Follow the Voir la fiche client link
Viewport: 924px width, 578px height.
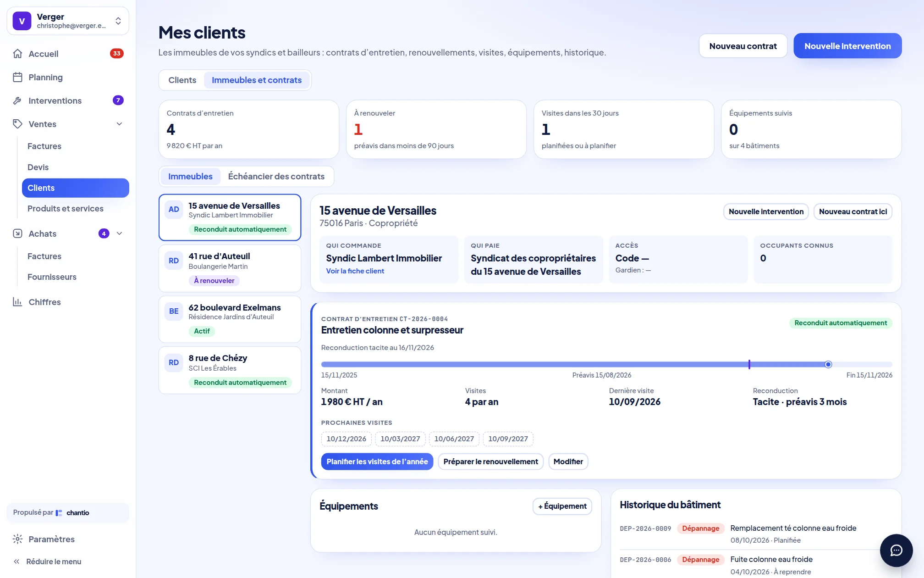coord(355,271)
